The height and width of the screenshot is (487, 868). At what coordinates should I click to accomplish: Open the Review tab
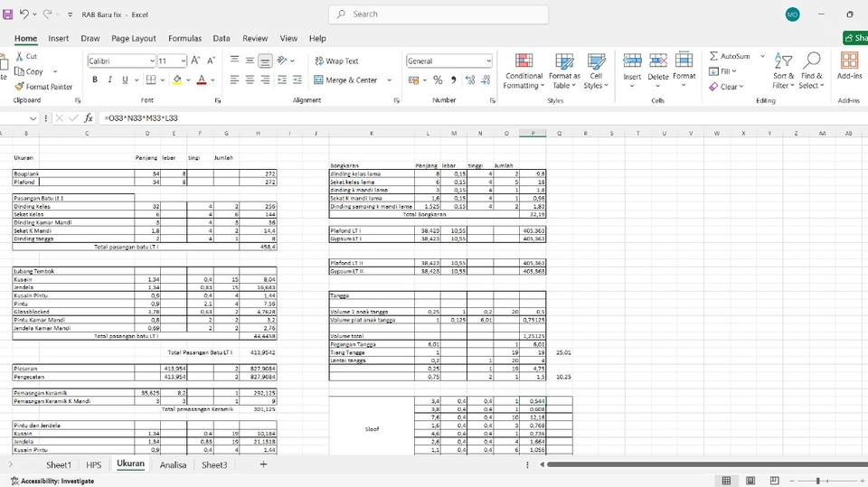255,38
